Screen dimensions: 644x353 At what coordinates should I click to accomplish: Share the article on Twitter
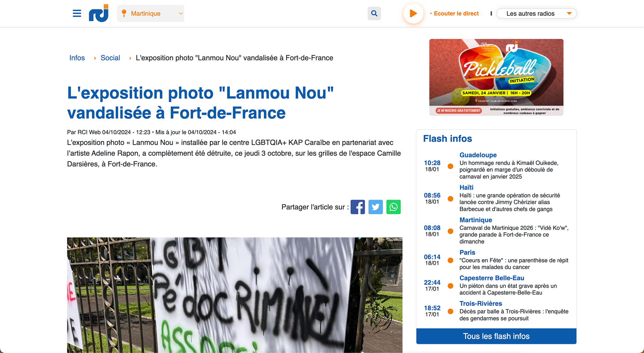point(376,207)
